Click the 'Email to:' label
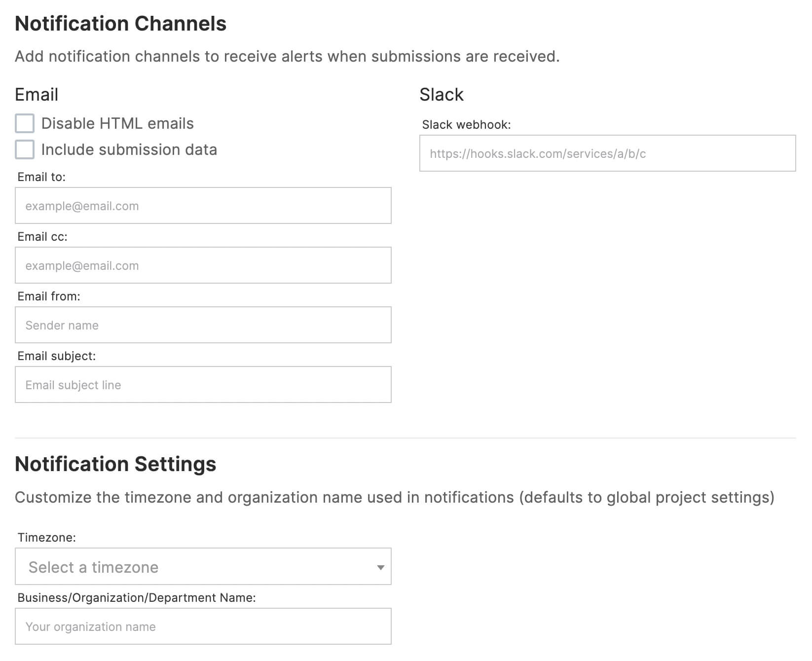 point(41,177)
